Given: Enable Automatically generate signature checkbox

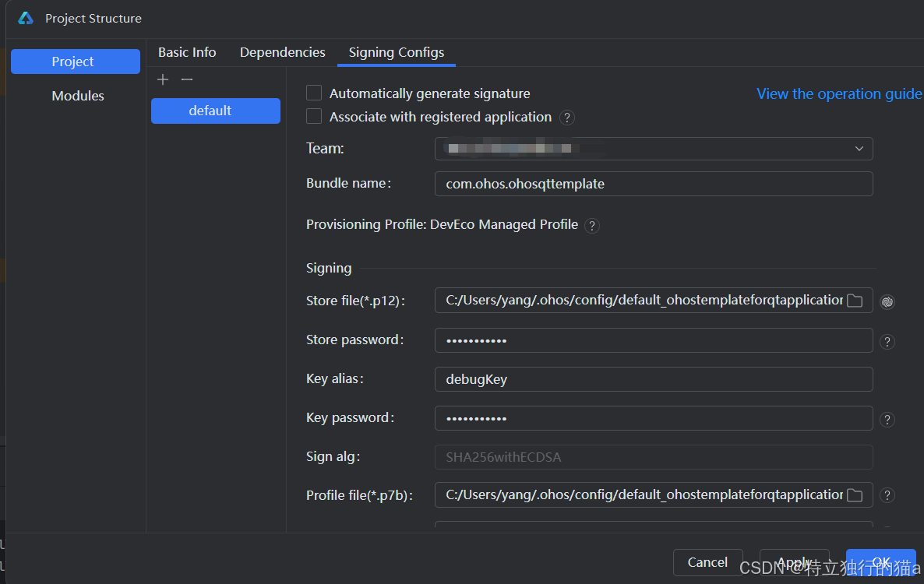Looking at the screenshot, I should (314, 93).
